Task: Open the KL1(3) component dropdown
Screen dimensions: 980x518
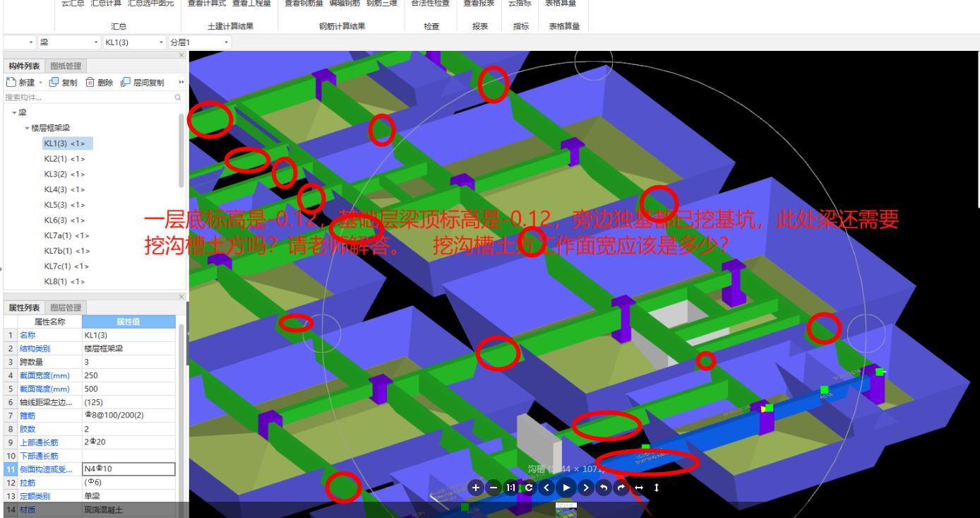Action: pyautogui.click(x=134, y=42)
